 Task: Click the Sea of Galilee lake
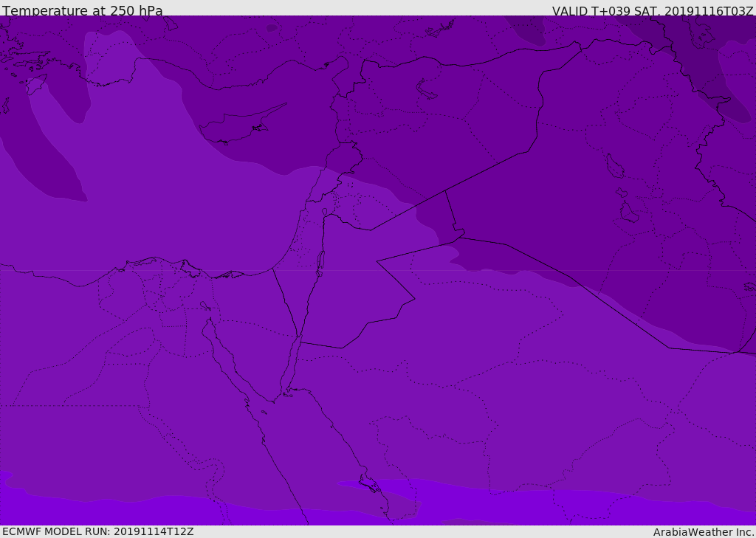324,212
